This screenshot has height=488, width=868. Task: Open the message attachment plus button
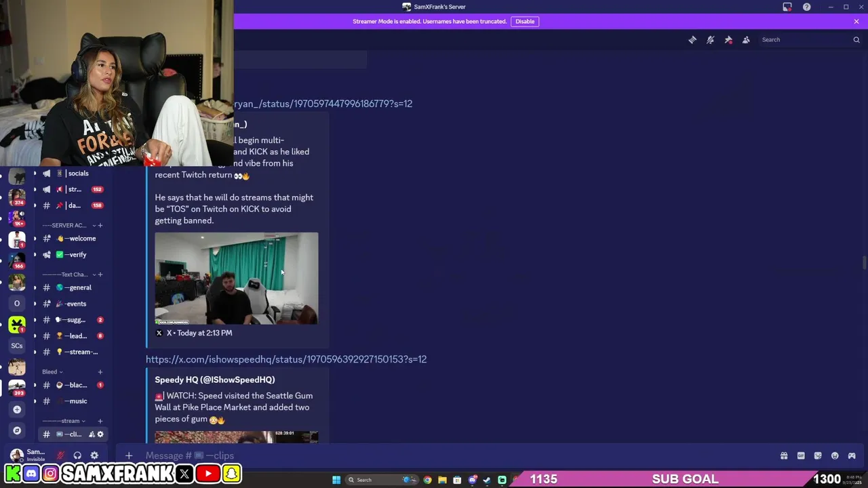pos(129,455)
